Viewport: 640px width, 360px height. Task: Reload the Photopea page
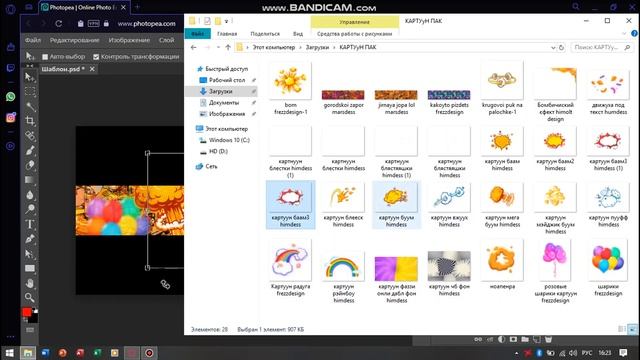pyautogui.click(x=59, y=24)
